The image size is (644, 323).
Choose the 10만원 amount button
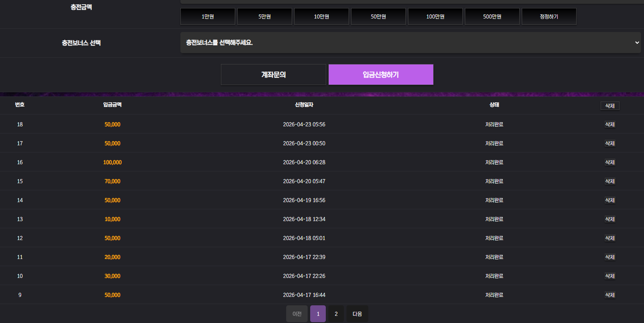coord(321,16)
